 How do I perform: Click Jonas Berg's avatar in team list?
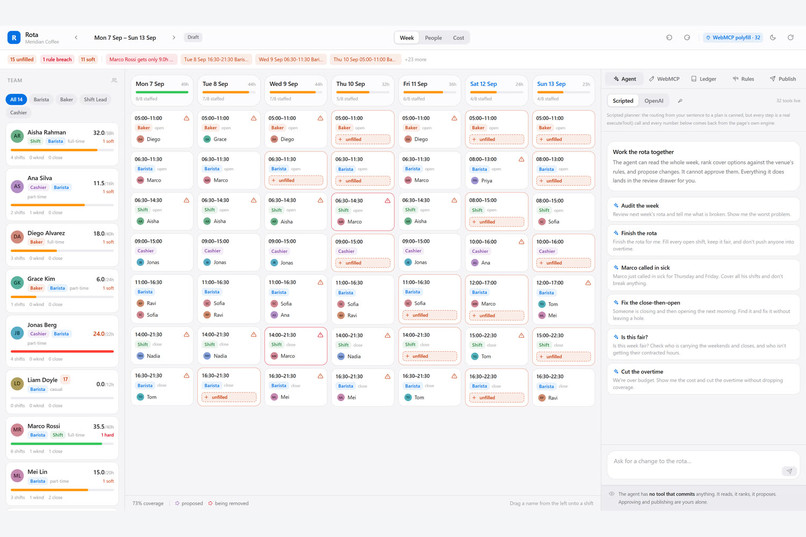(x=17, y=333)
